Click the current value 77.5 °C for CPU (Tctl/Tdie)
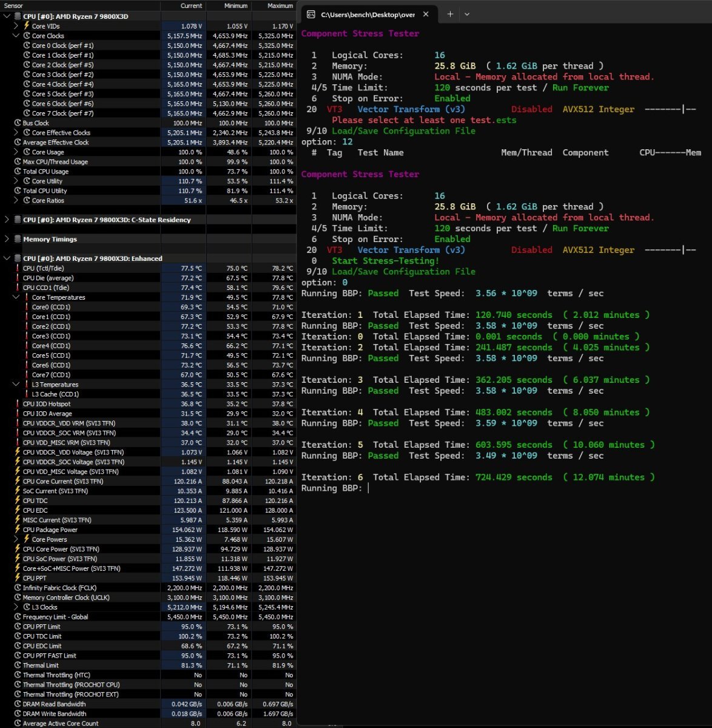 [191, 268]
